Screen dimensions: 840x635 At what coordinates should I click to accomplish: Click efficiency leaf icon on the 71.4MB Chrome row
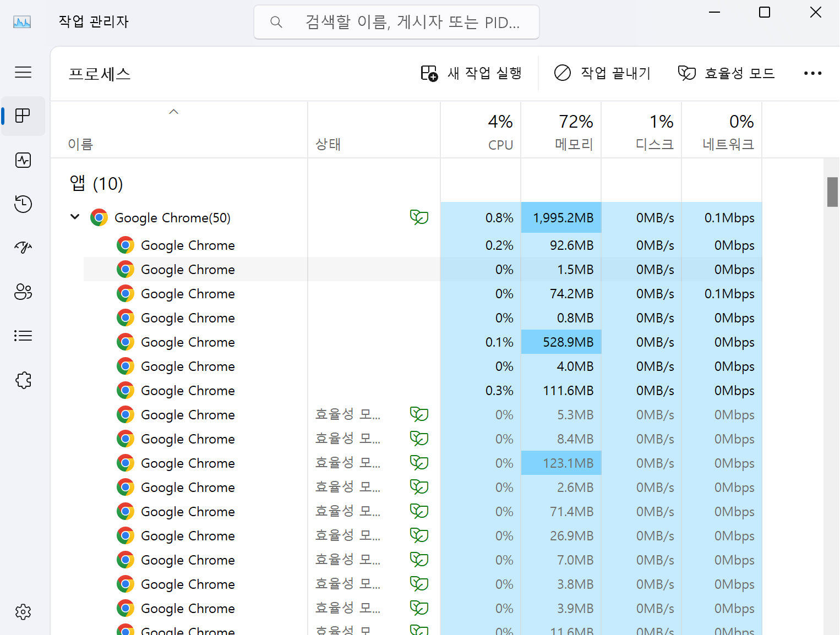point(419,511)
